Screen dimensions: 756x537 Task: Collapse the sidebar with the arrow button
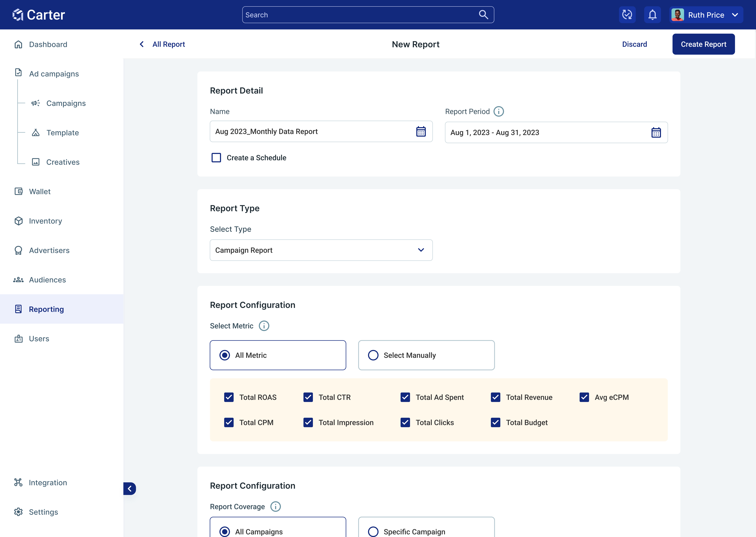pos(129,488)
